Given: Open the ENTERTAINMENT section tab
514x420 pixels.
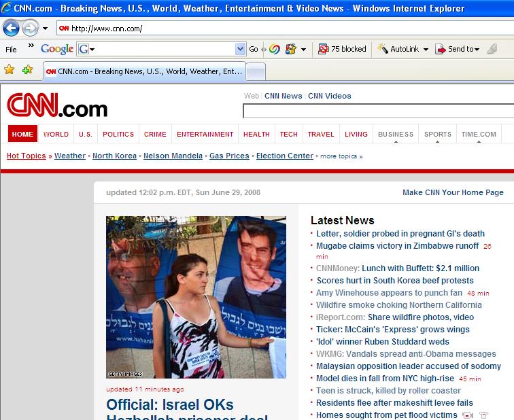Looking at the screenshot, I should tap(205, 134).
